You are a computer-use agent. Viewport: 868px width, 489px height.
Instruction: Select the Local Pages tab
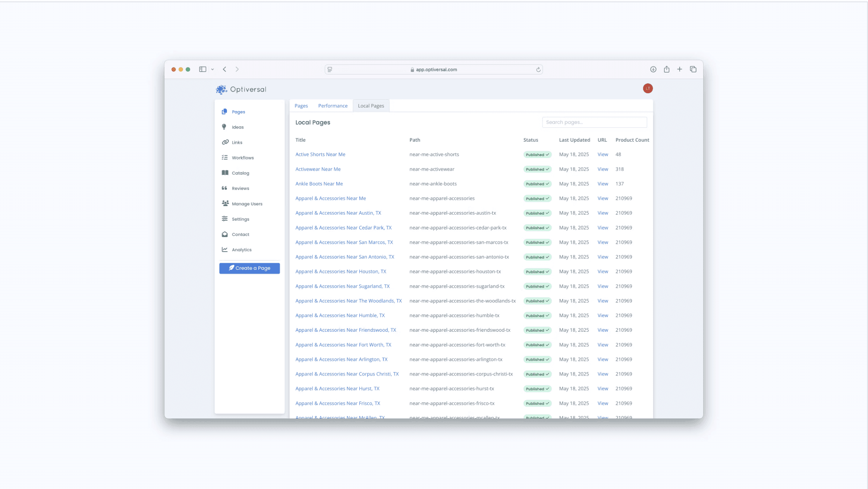click(x=371, y=106)
